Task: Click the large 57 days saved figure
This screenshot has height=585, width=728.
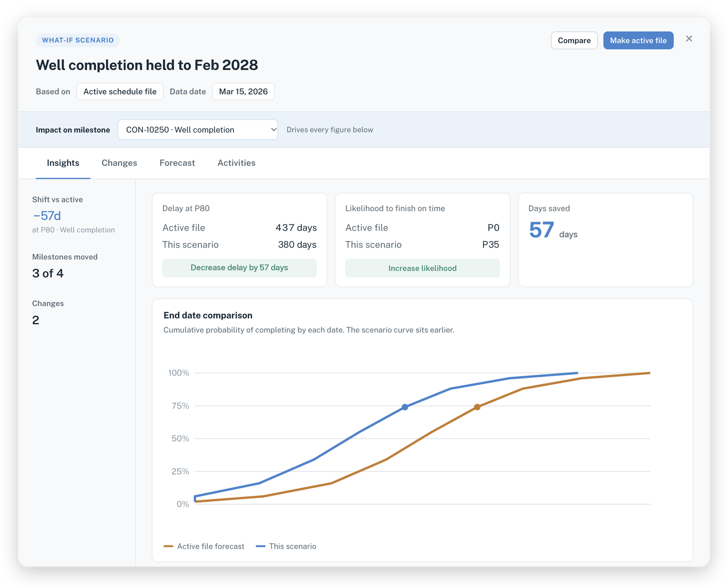Action: 541,230
